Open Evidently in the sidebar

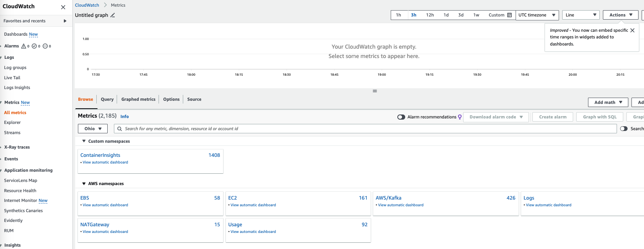click(13, 220)
